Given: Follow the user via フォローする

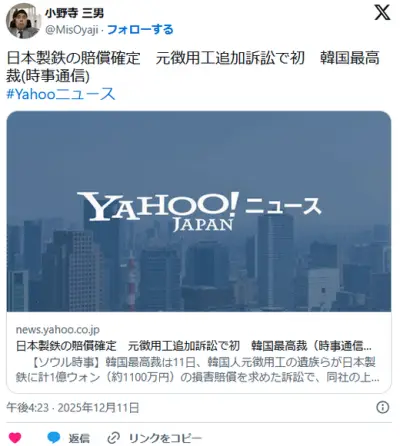Looking at the screenshot, I should 140,30.
